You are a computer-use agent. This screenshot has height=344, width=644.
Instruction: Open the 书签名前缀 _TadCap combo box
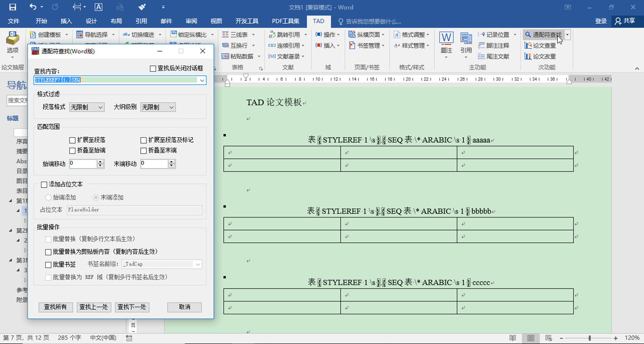coord(162,264)
